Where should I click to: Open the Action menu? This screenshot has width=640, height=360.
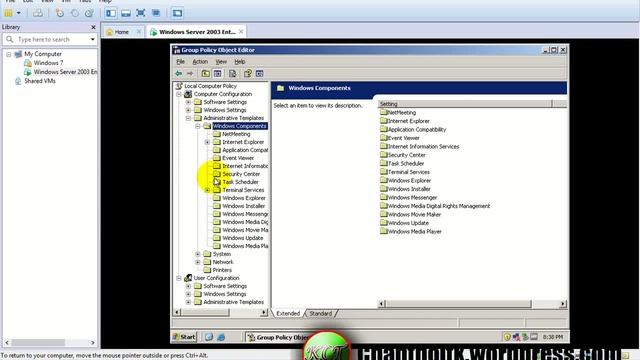pyautogui.click(x=200, y=62)
